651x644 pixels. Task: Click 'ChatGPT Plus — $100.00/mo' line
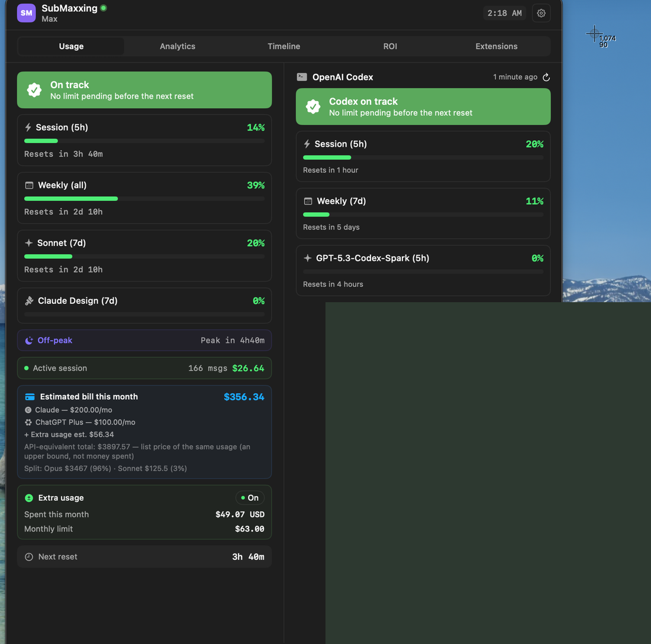tap(85, 422)
